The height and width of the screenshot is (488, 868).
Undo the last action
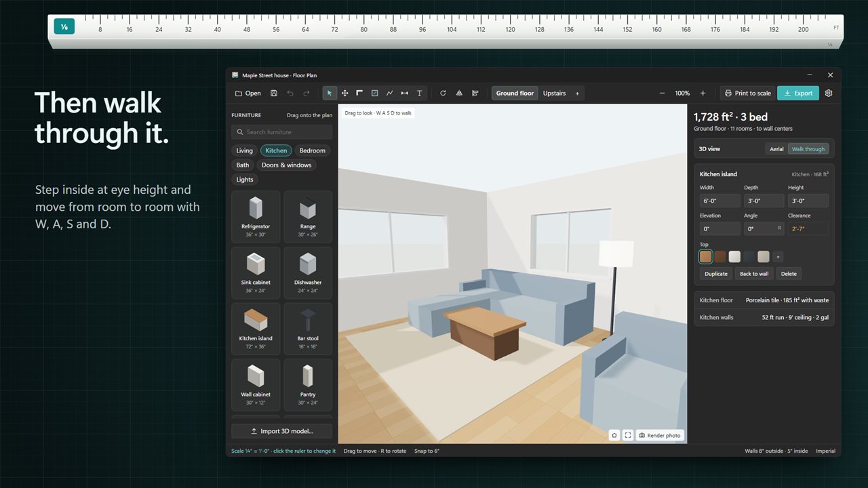point(290,94)
